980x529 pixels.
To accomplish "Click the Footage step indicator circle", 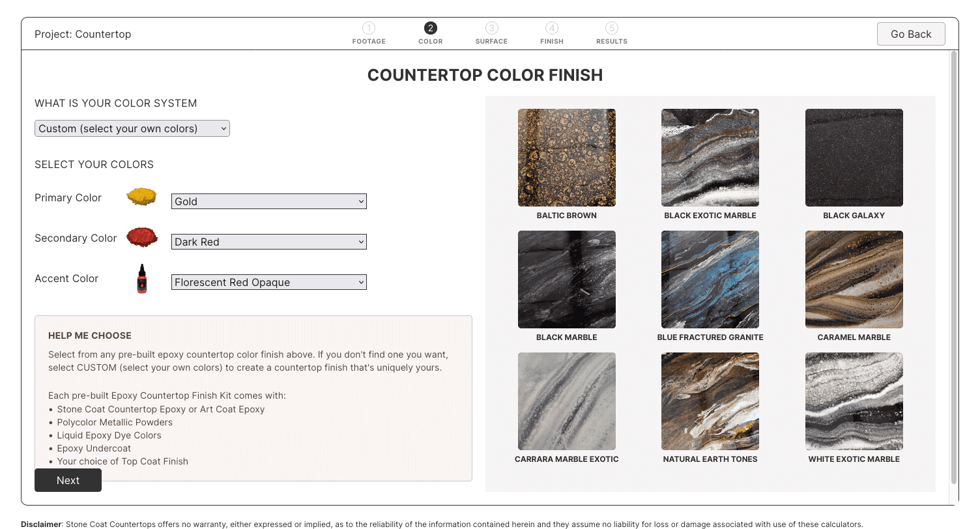I will (x=369, y=28).
